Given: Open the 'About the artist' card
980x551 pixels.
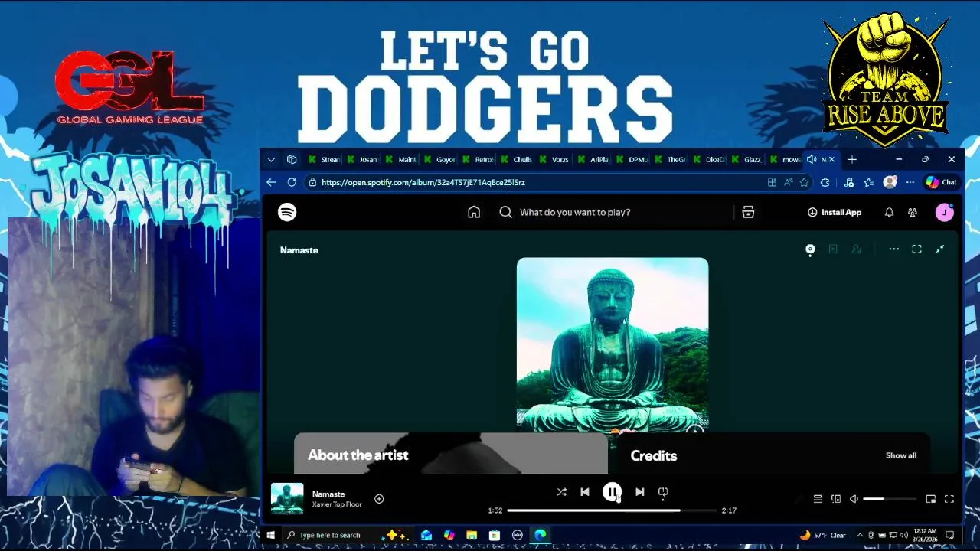Looking at the screenshot, I should pyautogui.click(x=451, y=453).
